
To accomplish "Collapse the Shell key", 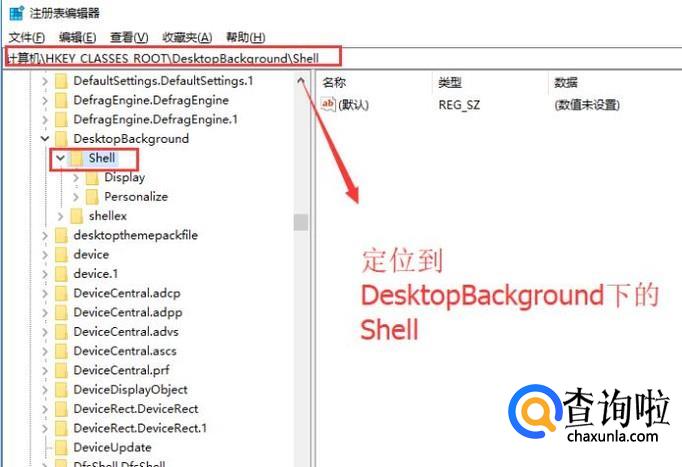I will click(x=60, y=158).
